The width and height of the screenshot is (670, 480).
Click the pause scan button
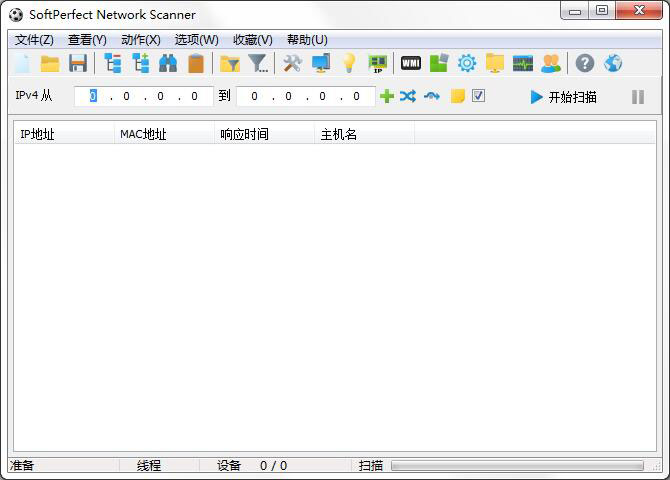tap(638, 97)
